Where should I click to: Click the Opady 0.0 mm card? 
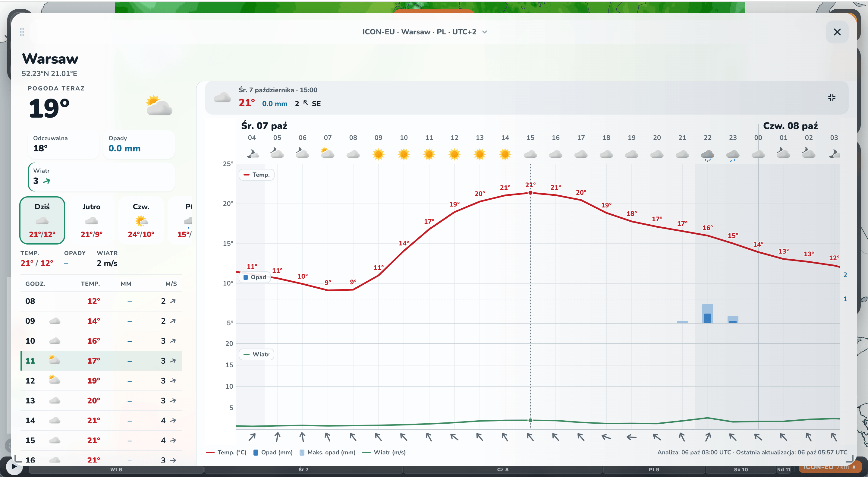139,144
